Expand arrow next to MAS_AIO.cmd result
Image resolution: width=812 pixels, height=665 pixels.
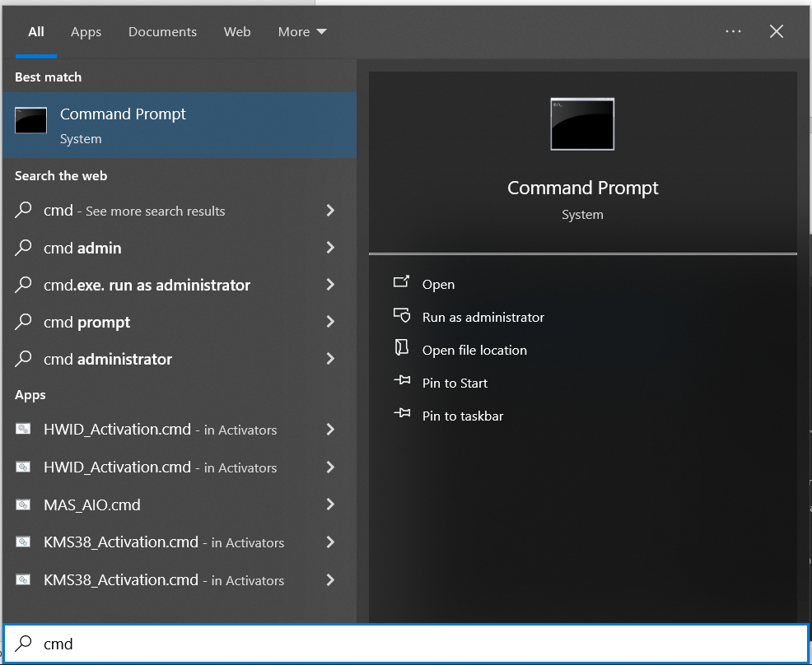point(330,505)
